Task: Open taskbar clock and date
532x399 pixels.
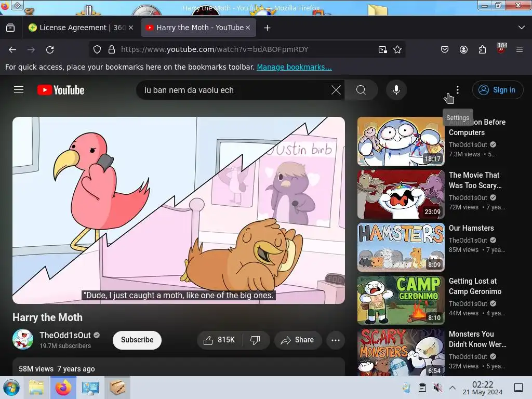Action: [x=483, y=388]
